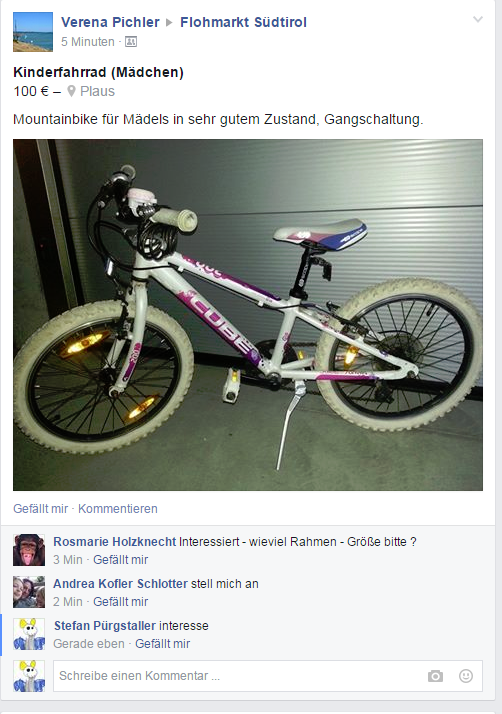This screenshot has height=714, width=502.
Task: Like Andrea Kofler Schlotter's comment
Action: 121,602
